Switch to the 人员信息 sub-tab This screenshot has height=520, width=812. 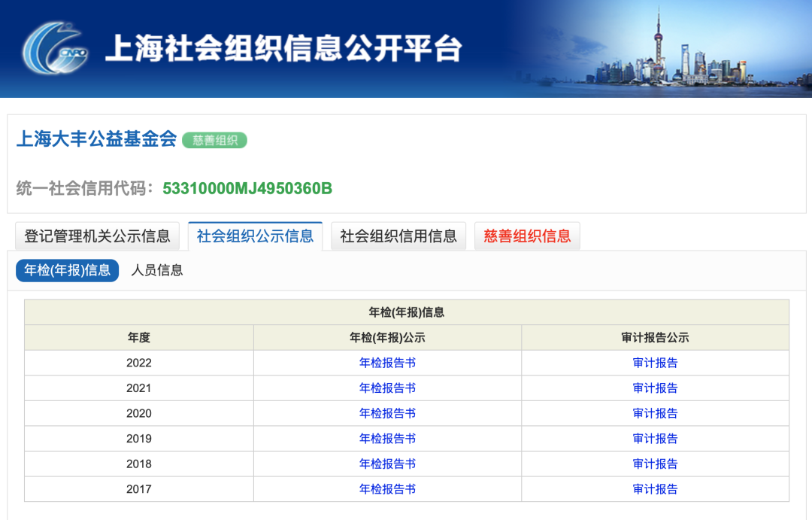157,270
